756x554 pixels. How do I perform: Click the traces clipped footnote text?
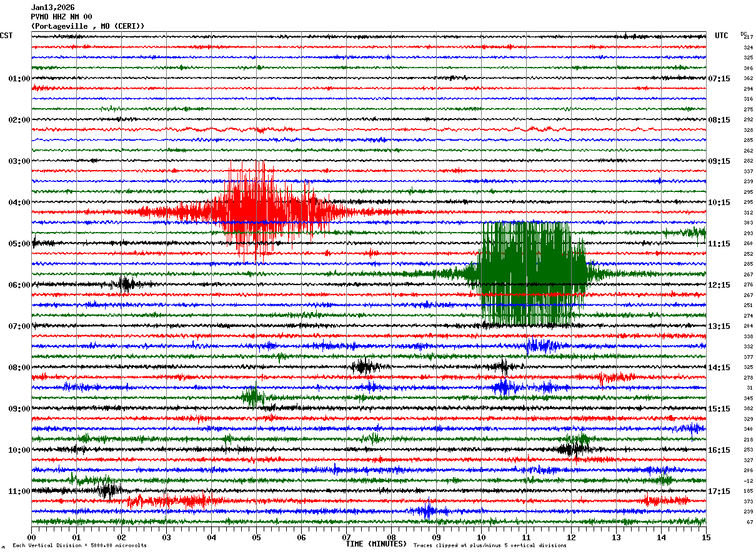point(490,545)
